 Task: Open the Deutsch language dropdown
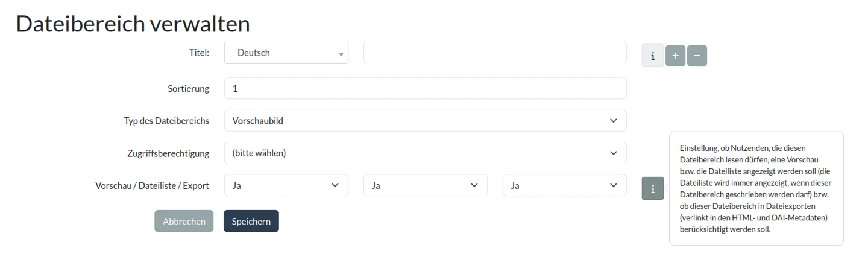coord(286,53)
